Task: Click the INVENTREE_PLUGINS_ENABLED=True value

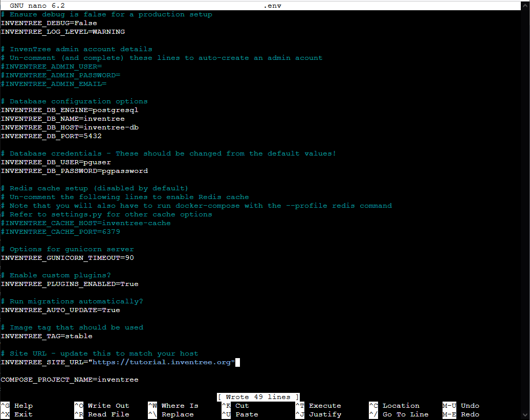Action: coord(129,284)
